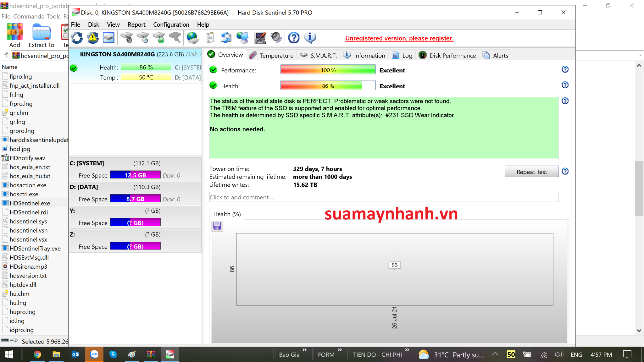Viewport: 644px width, 362px height.
Task: Expand the WinRAR address bar dropdown
Action: 639,56
